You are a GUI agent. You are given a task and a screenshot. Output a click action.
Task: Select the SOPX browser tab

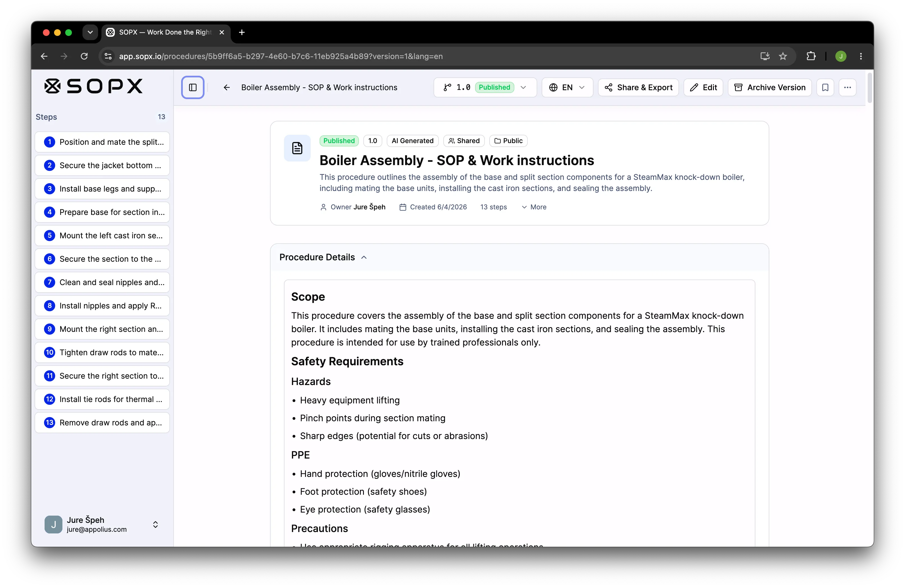point(166,32)
